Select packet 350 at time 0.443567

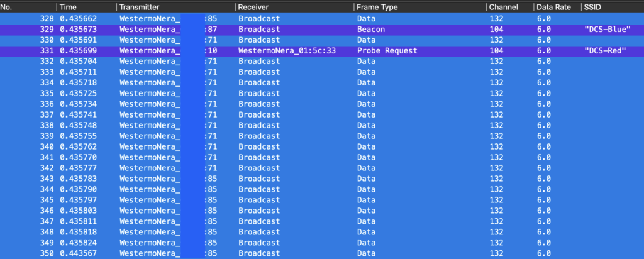click(79, 253)
